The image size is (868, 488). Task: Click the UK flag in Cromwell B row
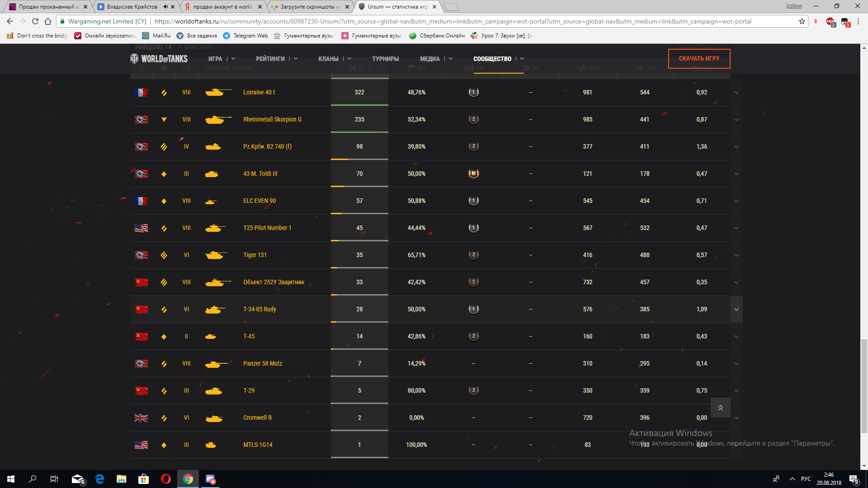(141, 418)
